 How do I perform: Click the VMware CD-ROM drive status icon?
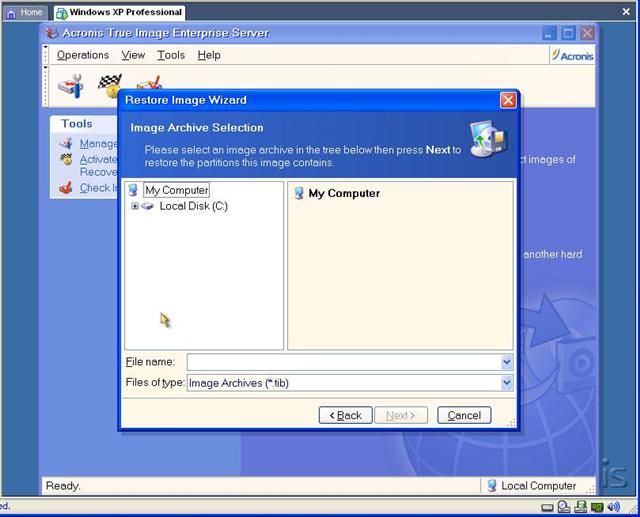coord(564,506)
